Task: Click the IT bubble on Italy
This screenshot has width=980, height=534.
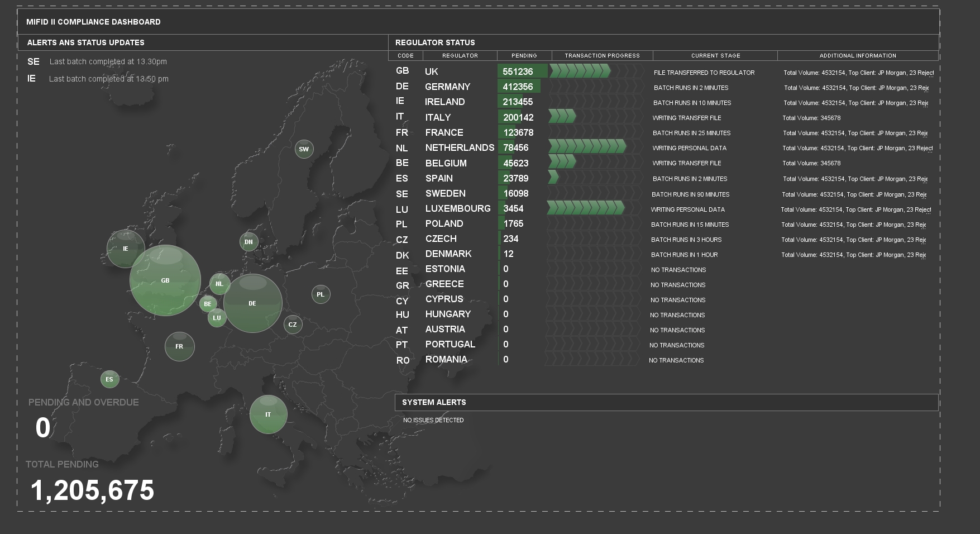Action: click(x=268, y=414)
